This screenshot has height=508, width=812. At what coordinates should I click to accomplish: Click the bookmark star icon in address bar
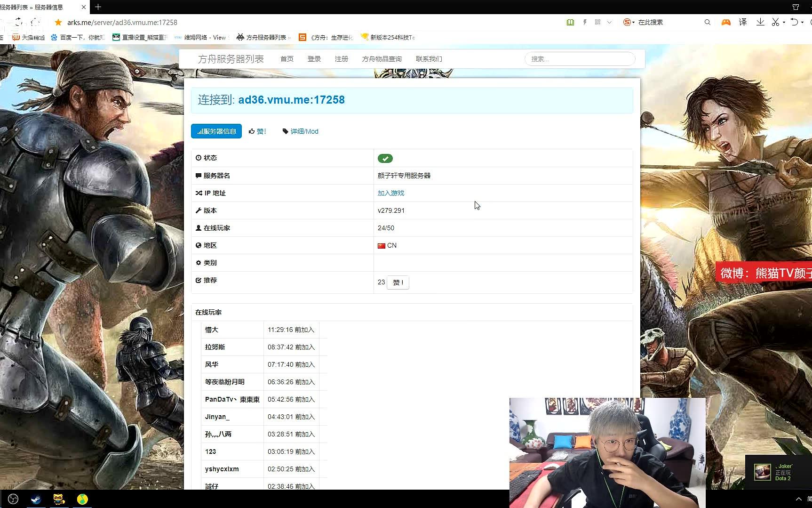(x=58, y=22)
